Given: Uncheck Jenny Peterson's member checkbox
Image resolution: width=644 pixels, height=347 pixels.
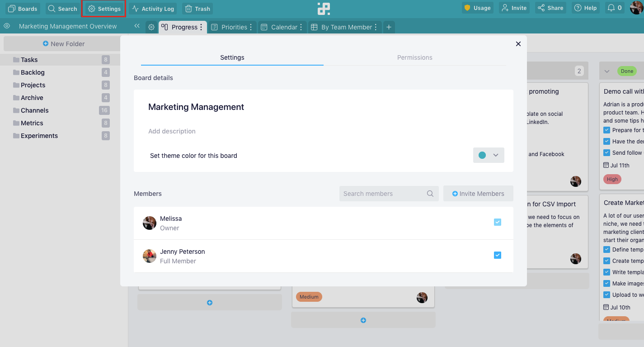Looking at the screenshot, I should coord(498,255).
